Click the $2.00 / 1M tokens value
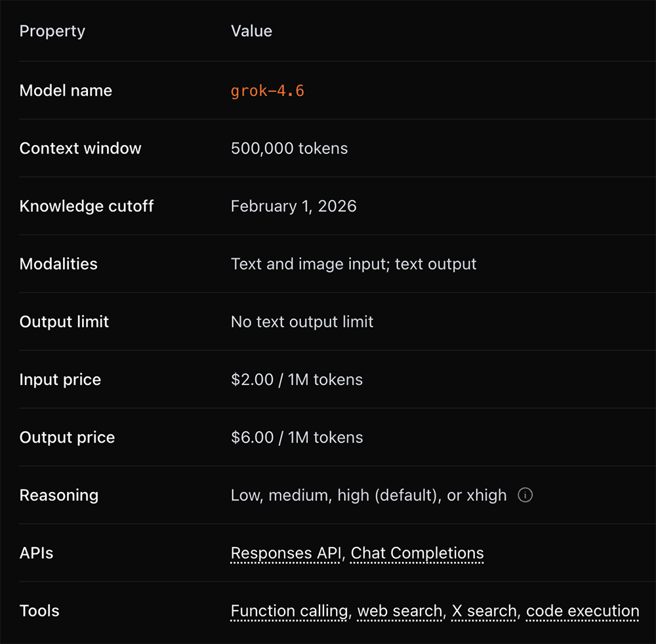This screenshot has height=644, width=656. pos(297,380)
